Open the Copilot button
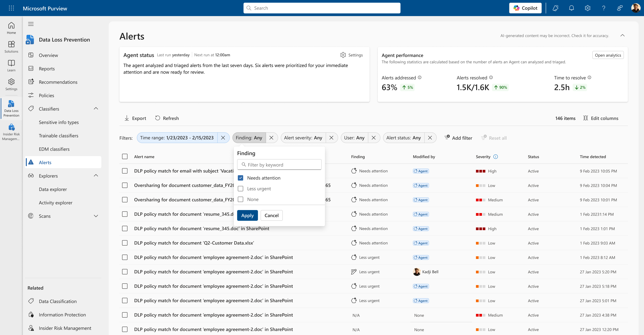The width and height of the screenshot is (644, 335). pos(525,8)
